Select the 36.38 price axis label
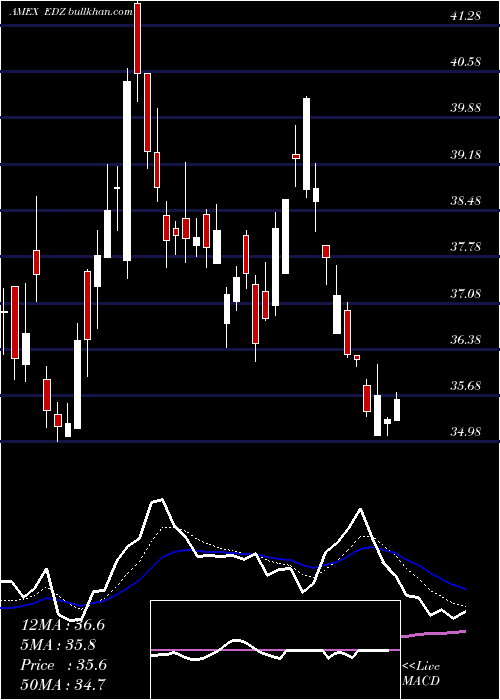The width and height of the screenshot is (500, 700). tap(465, 340)
